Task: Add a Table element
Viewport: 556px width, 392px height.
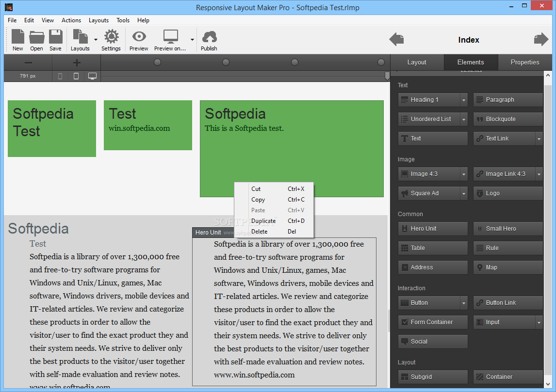Action: point(433,248)
